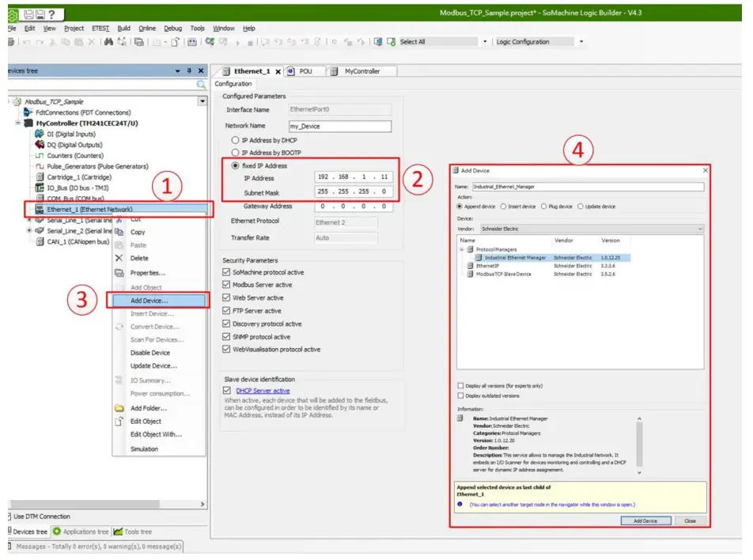Image resolution: width=753 pixels, height=560 pixels.
Task: Open the Logic Configuration dropdown
Action: (581, 42)
